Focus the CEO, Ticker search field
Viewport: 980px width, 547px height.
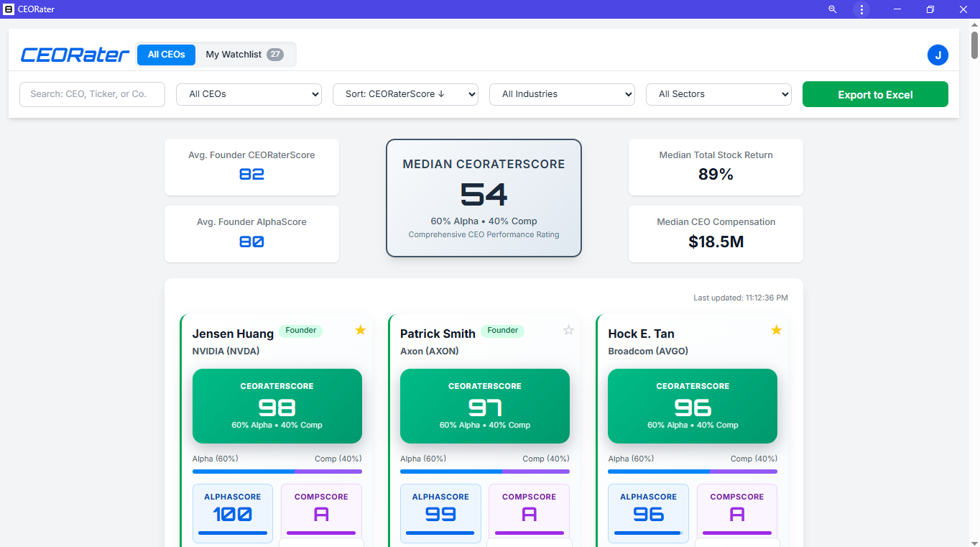pos(92,94)
